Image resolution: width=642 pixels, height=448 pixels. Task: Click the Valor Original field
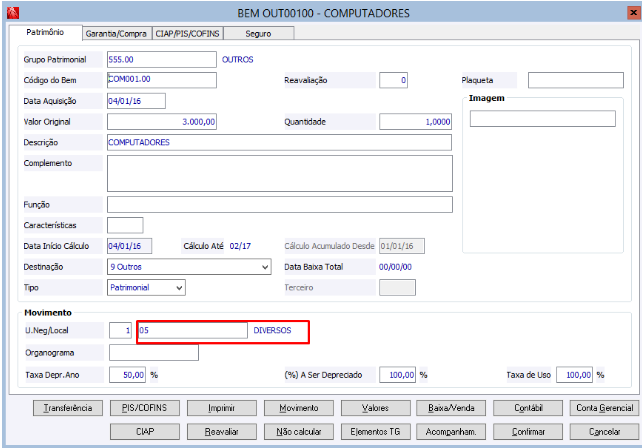[x=162, y=122]
